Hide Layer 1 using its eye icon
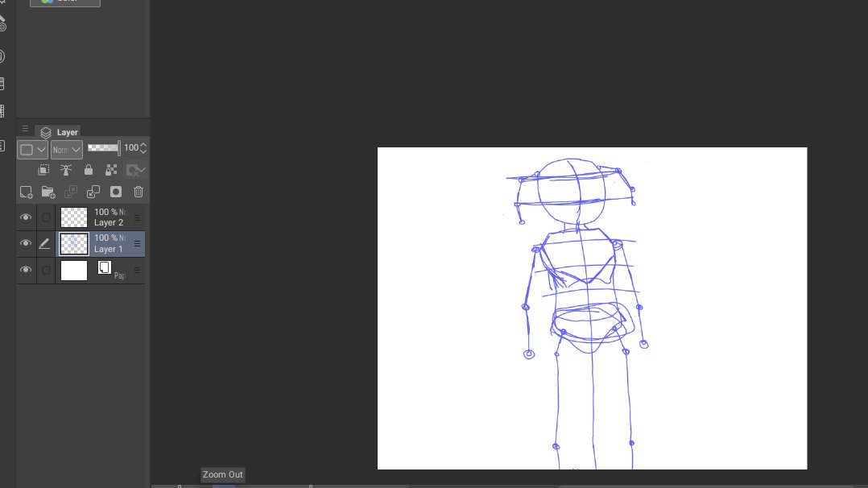 point(26,243)
